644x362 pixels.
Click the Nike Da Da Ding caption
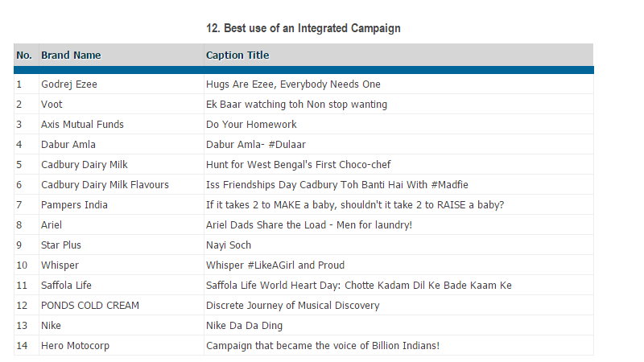244,326
